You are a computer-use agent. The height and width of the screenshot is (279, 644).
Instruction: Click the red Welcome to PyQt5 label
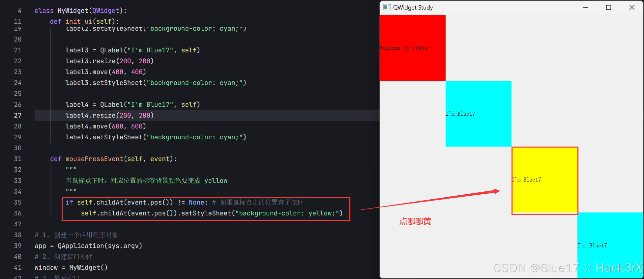[412, 48]
